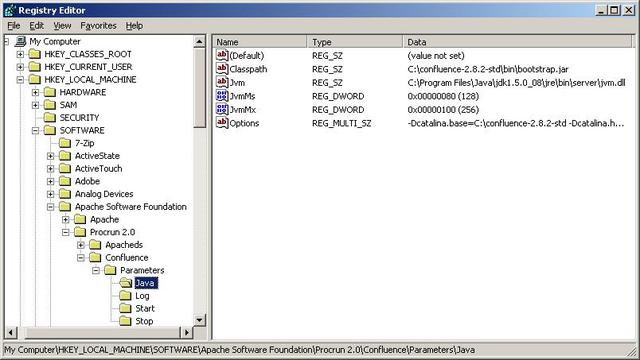Select the Apache key label
Image resolution: width=640 pixels, height=360 pixels.
[x=104, y=219]
